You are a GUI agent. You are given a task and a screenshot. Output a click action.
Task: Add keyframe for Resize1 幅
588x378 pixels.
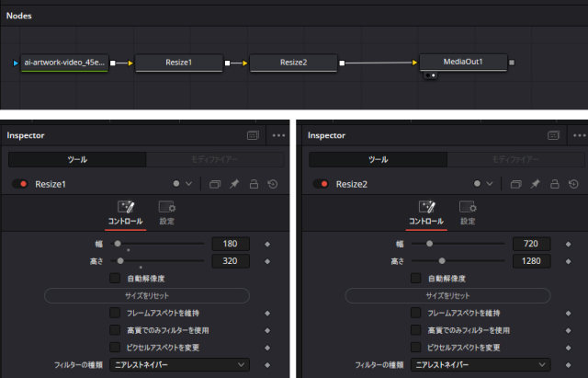[x=267, y=245]
